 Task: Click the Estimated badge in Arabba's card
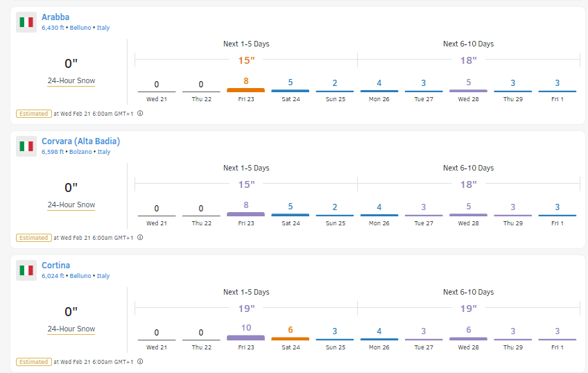click(x=34, y=114)
